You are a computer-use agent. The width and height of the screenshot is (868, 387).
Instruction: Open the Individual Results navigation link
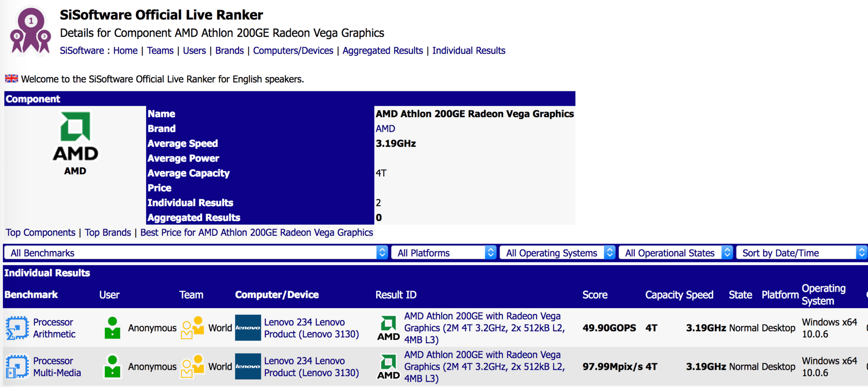pyautogui.click(x=469, y=51)
